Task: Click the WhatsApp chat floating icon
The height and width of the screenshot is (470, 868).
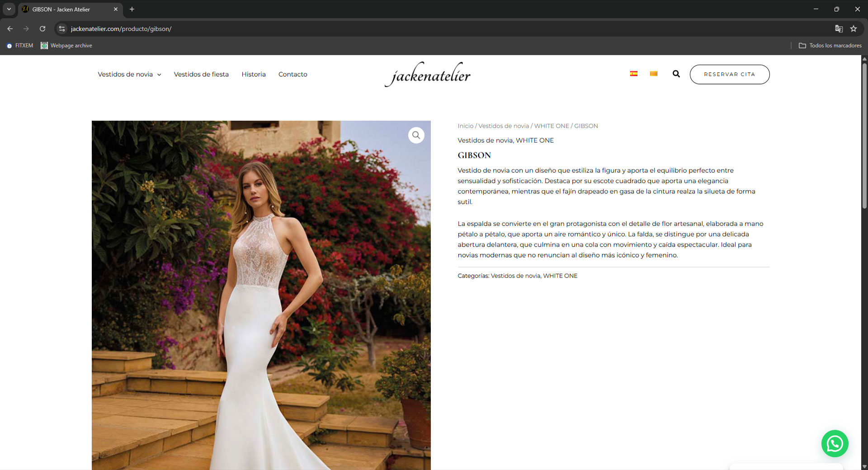Action: pos(835,443)
